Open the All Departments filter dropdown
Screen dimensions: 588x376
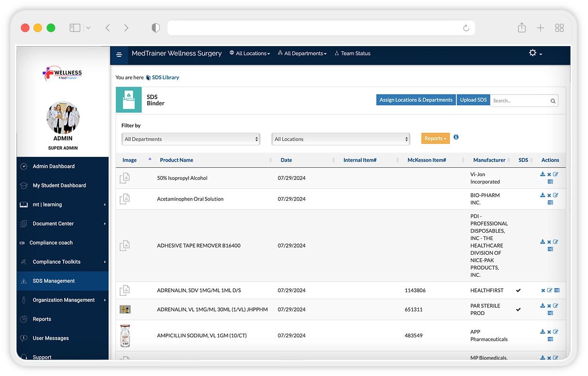click(x=191, y=139)
